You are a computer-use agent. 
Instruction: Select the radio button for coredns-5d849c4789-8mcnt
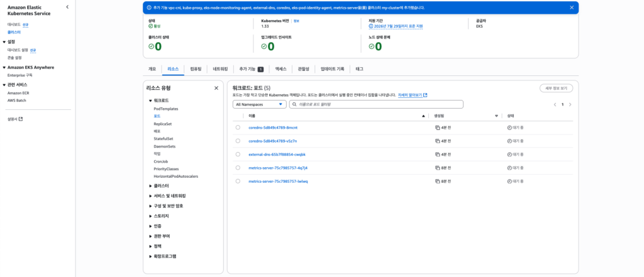238,128
